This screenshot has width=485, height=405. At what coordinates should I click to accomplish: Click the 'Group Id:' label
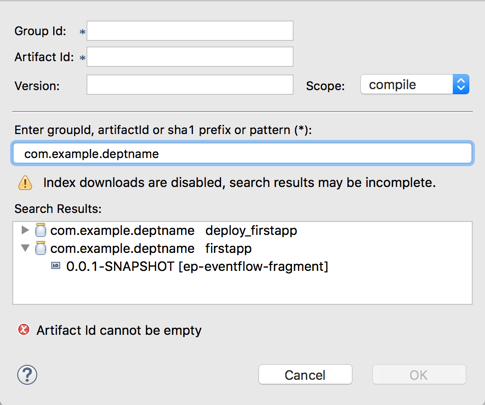40,31
